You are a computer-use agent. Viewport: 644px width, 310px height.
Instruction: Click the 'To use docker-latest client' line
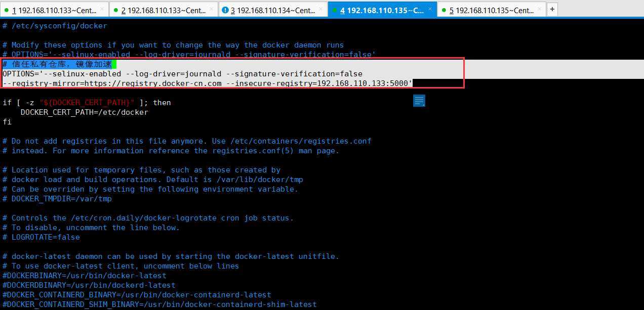click(120, 266)
